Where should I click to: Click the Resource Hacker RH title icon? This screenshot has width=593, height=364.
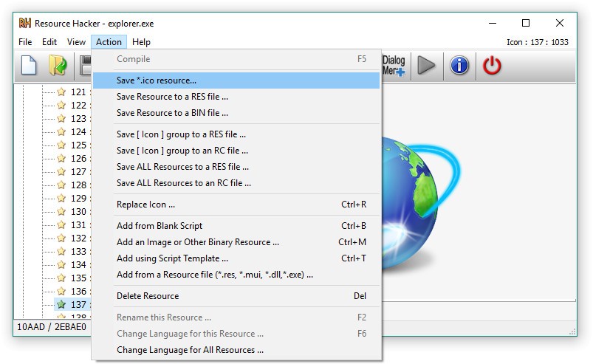point(25,23)
